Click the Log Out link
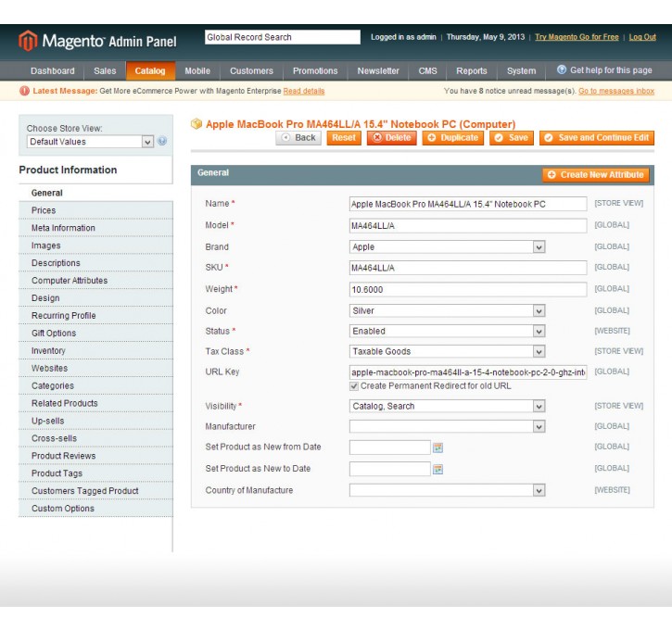The image size is (672, 630). (642, 37)
